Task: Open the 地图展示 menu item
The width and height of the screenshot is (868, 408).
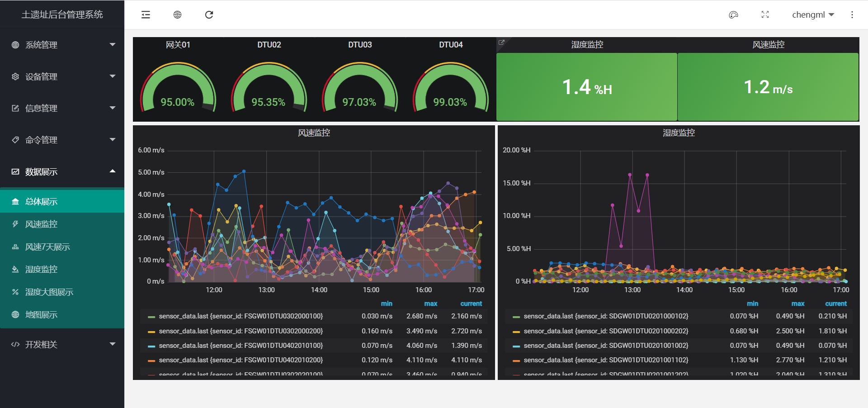Action: 62,315
